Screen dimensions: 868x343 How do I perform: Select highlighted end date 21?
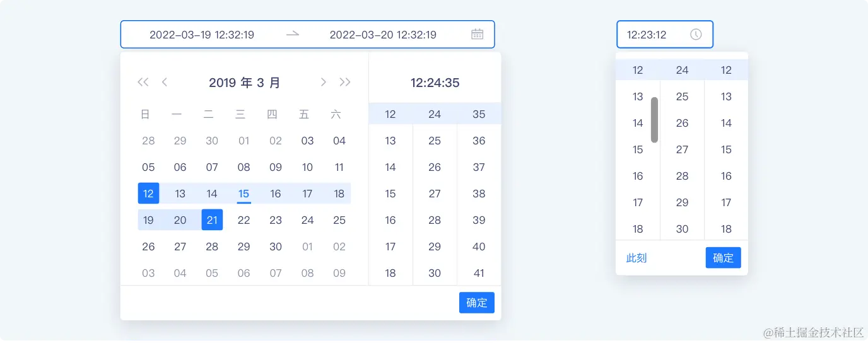point(212,220)
